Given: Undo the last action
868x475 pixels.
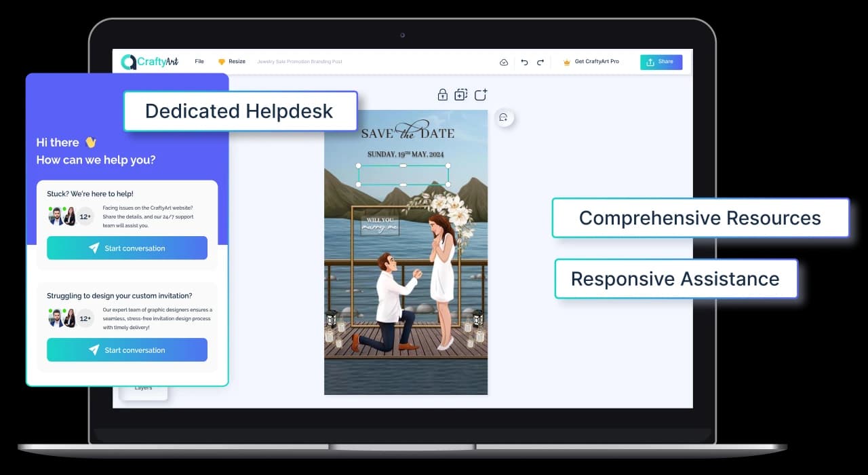Looking at the screenshot, I should tap(524, 62).
